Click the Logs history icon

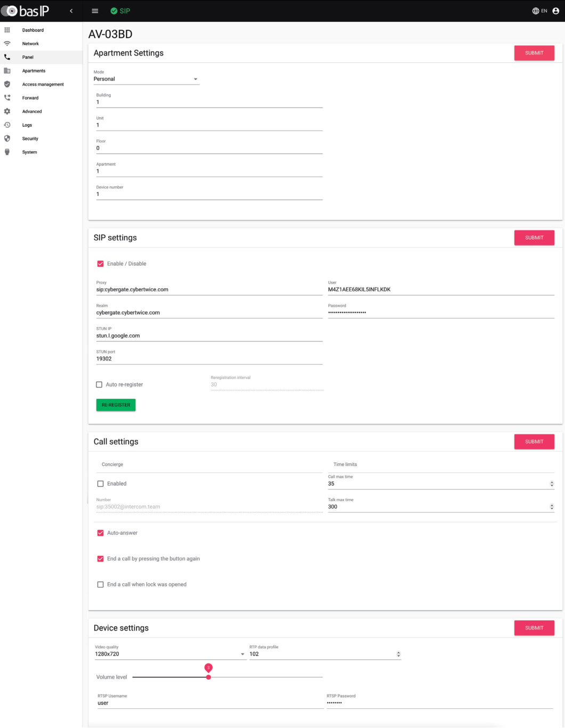pyautogui.click(x=7, y=125)
